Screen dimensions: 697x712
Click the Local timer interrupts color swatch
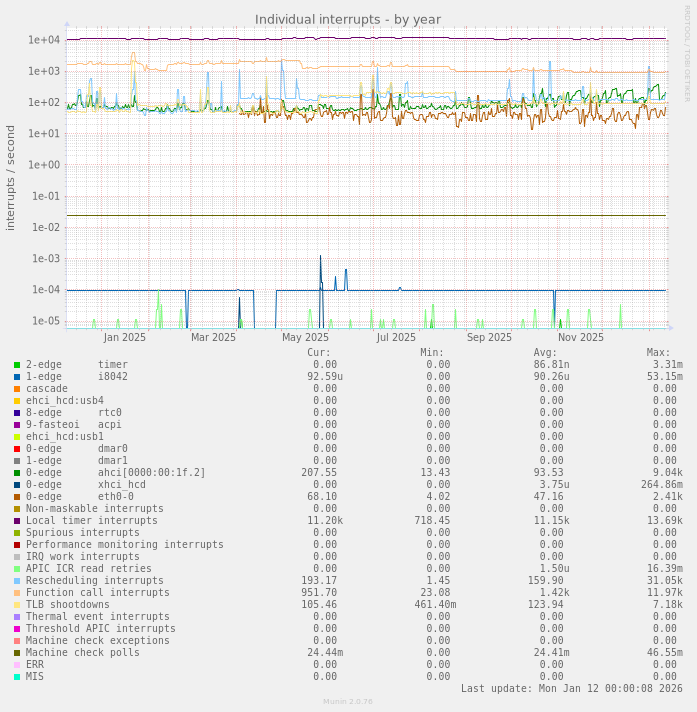click(x=17, y=521)
